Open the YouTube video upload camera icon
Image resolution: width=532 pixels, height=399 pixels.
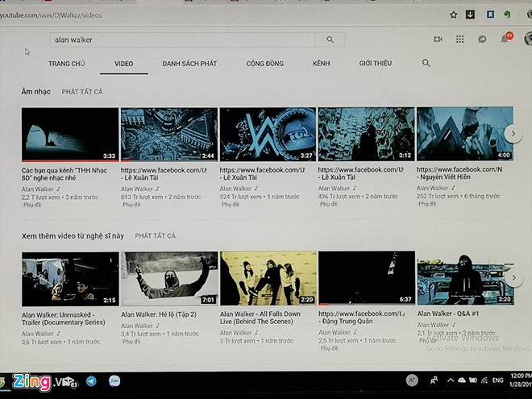[438, 39]
